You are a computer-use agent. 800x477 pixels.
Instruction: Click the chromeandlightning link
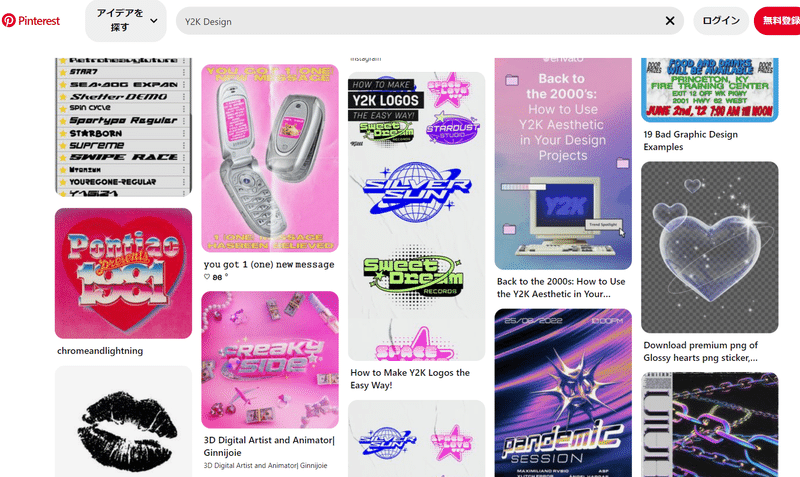click(x=100, y=351)
